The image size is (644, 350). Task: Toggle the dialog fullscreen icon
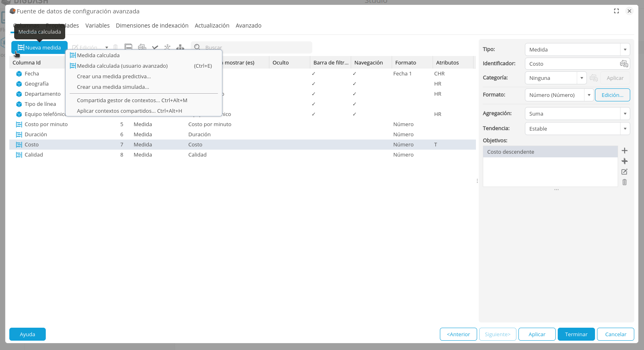click(x=616, y=11)
